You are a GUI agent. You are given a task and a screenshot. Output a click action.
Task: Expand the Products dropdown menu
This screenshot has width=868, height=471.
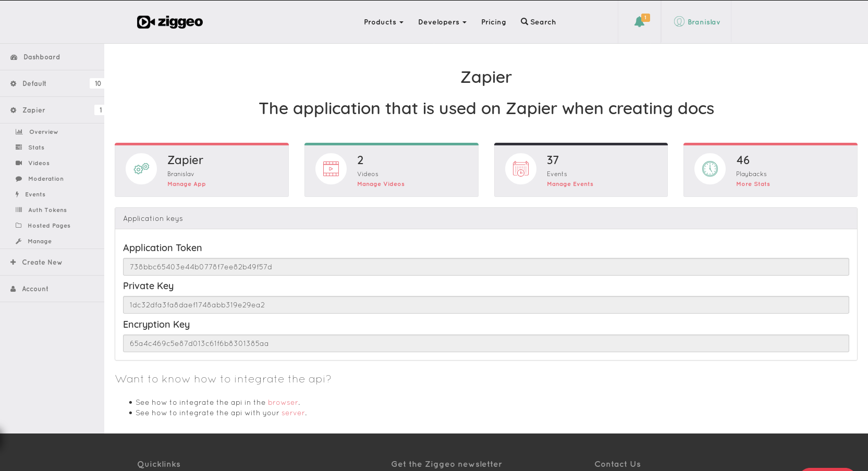click(384, 22)
